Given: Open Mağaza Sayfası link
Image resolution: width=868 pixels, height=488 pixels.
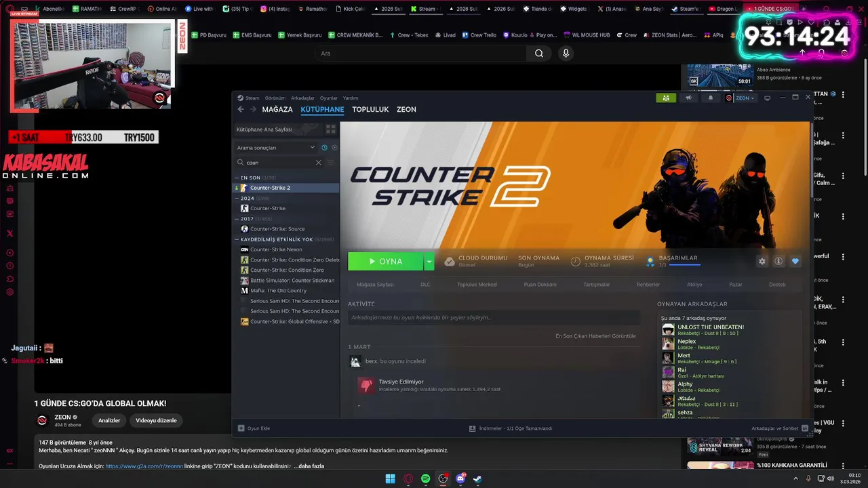Looking at the screenshot, I should click(x=375, y=285).
